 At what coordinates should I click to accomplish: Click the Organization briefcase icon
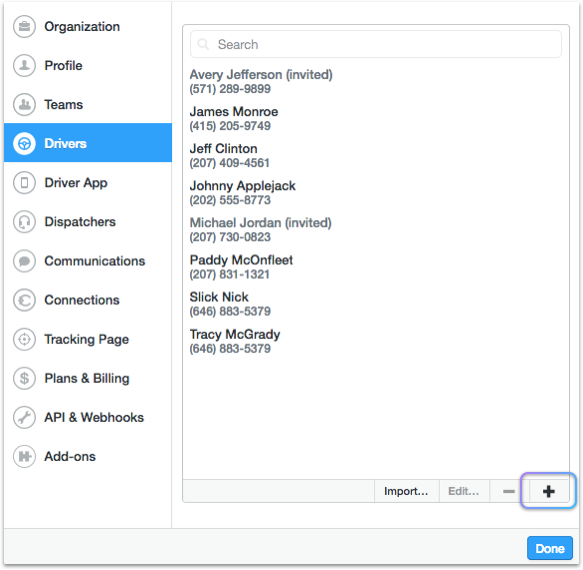[25, 26]
